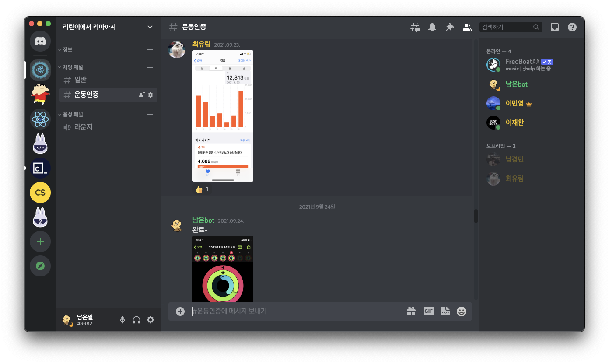Open 남은bot's activity rings image
Screen dimensions: 609x364
pyautogui.click(x=223, y=269)
